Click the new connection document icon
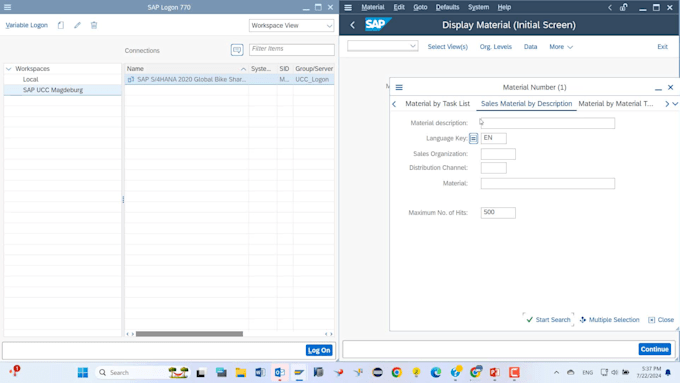 point(61,25)
